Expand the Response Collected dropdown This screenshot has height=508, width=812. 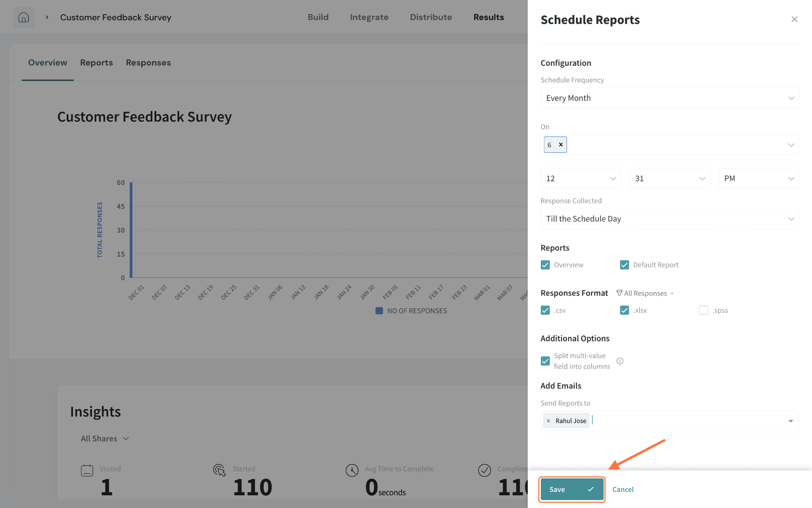[670, 219]
